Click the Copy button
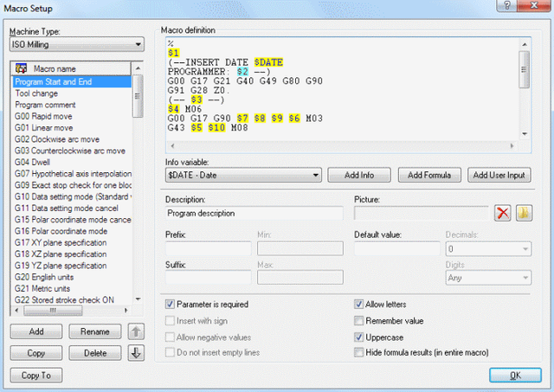The width and height of the screenshot is (554, 392). tap(36, 353)
